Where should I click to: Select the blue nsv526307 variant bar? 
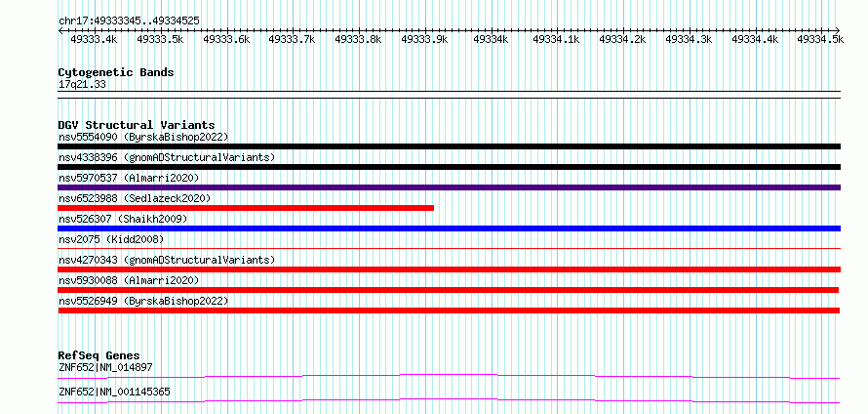[x=449, y=228]
